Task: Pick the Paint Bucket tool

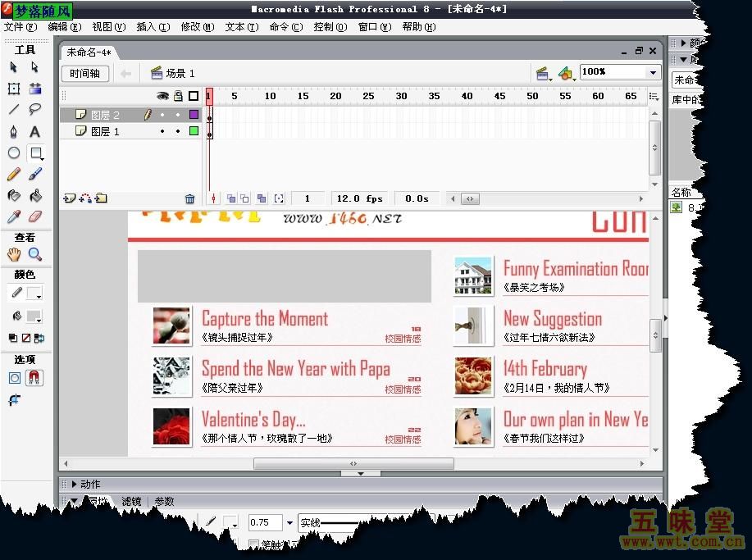Action: [35, 196]
